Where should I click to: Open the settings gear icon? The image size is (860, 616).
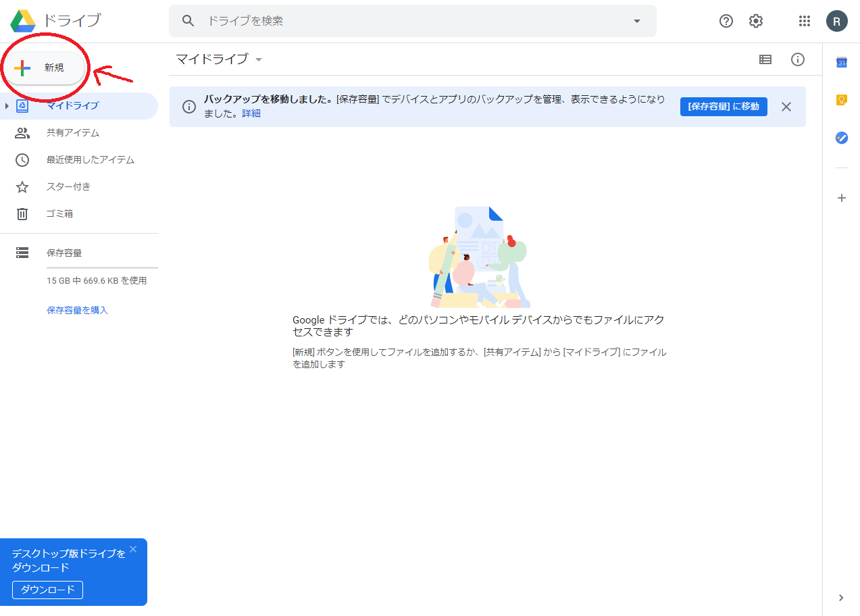point(756,21)
